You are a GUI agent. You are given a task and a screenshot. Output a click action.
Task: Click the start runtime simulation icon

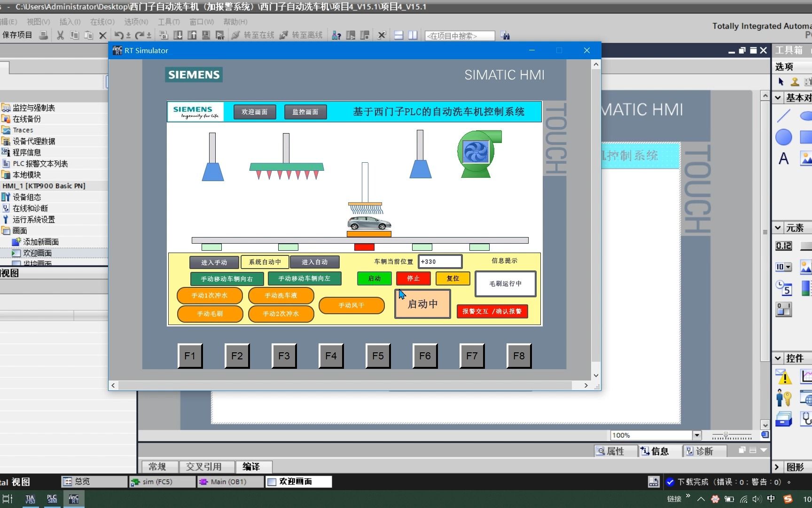click(220, 35)
